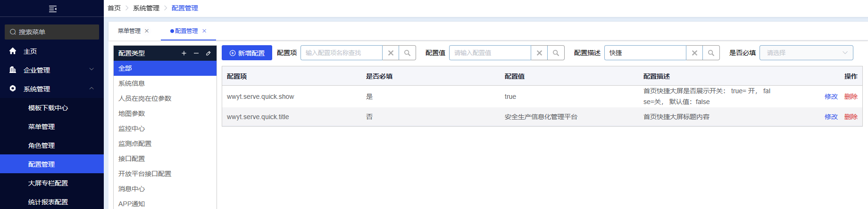Select 全部 config type
The height and width of the screenshot is (209, 868).
165,68
